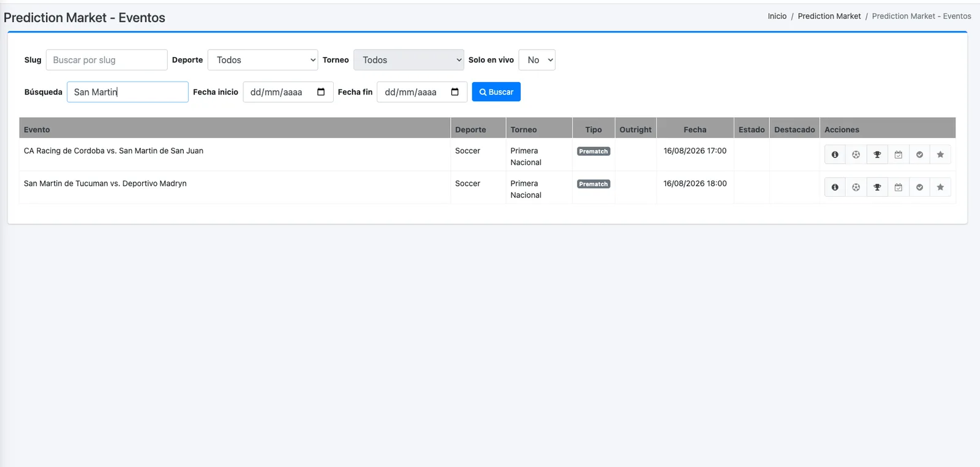Click trophy icon for CA Racing de Cordoba event

[877, 154]
